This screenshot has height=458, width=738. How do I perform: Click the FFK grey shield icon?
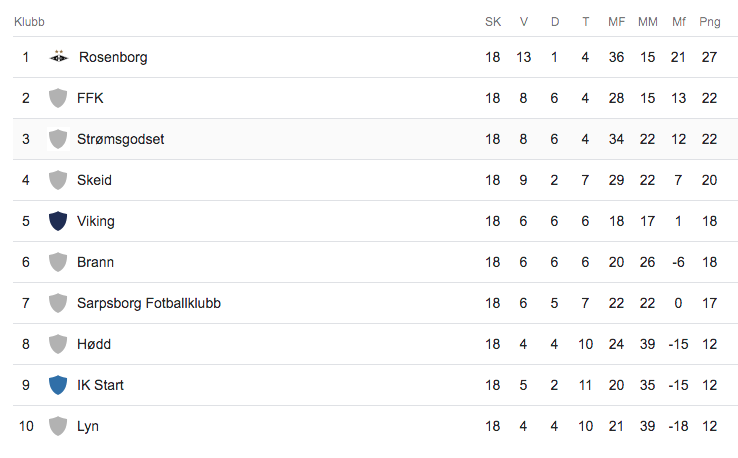[x=58, y=98]
